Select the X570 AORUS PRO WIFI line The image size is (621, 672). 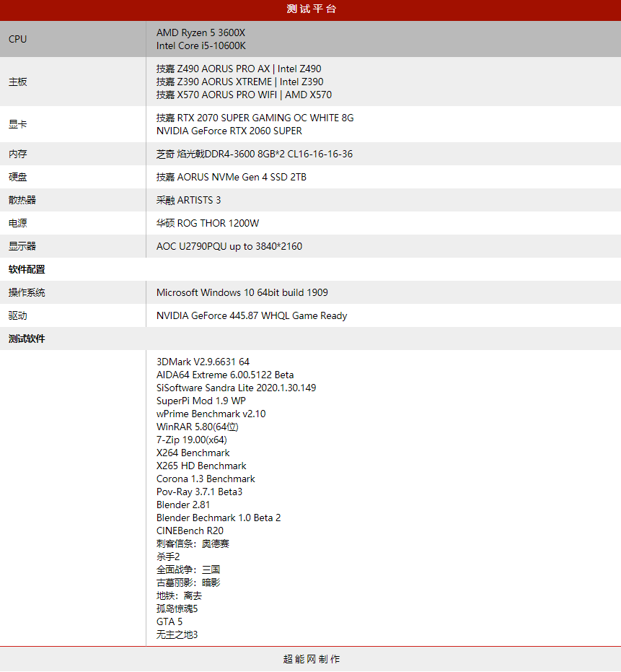click(x=244, y=95)
